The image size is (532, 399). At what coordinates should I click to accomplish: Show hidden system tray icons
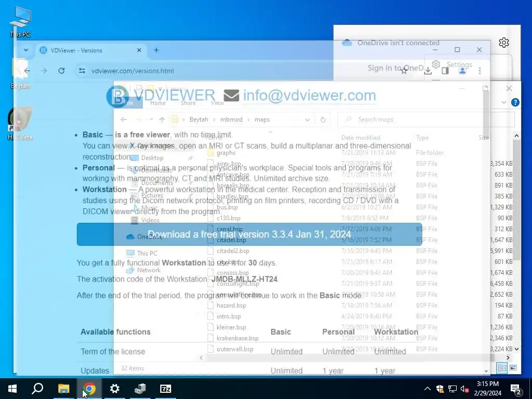(428, 389)
